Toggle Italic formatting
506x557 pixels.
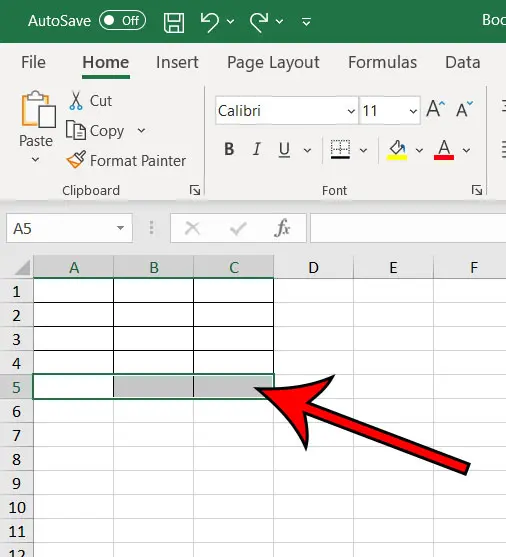point(257,149)
